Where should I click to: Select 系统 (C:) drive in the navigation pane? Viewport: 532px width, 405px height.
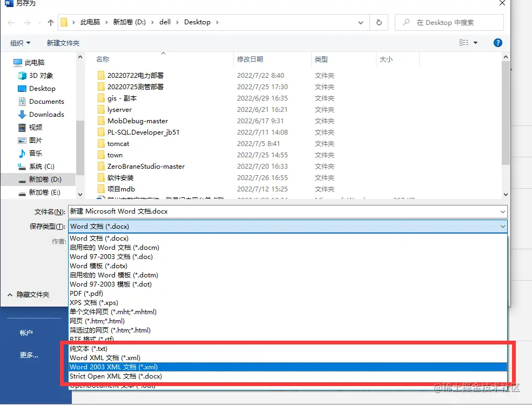[x=36, y=167]
